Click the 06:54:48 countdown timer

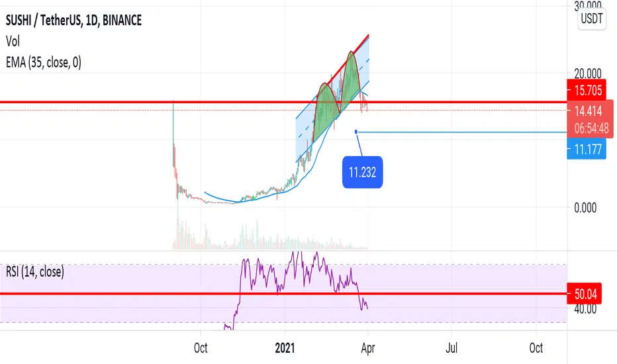tap(591, 128)
